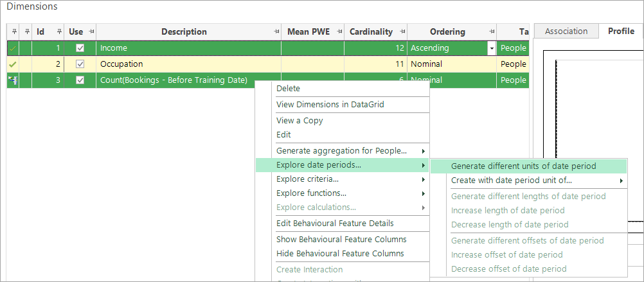Choose Hide Behavioural Feature Columns
The image size is (644, 282).
342,253
